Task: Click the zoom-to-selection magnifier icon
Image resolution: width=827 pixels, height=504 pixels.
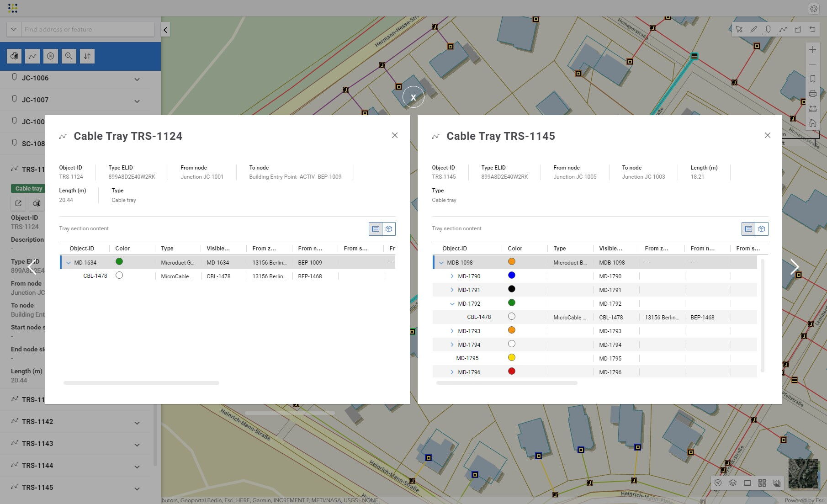Action: pos(69,56)
